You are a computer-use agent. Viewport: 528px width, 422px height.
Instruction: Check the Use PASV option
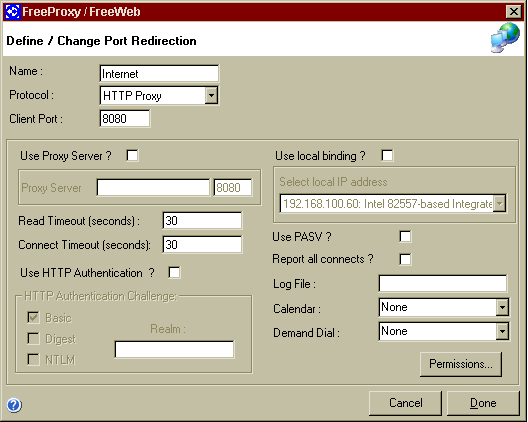405,236
